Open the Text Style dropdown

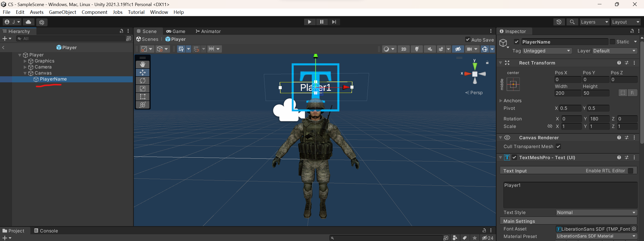coord(596,213)
